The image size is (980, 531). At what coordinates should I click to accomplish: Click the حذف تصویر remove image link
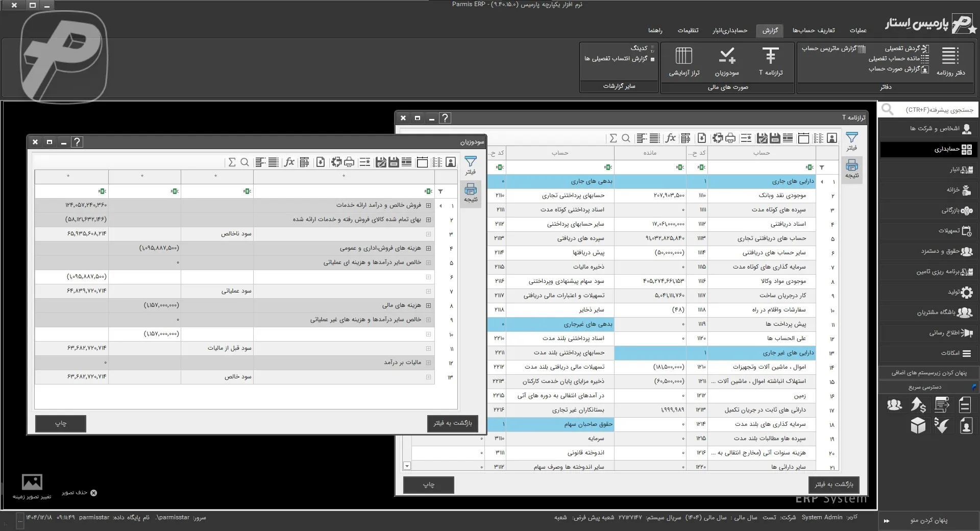[x=79, y=493]
